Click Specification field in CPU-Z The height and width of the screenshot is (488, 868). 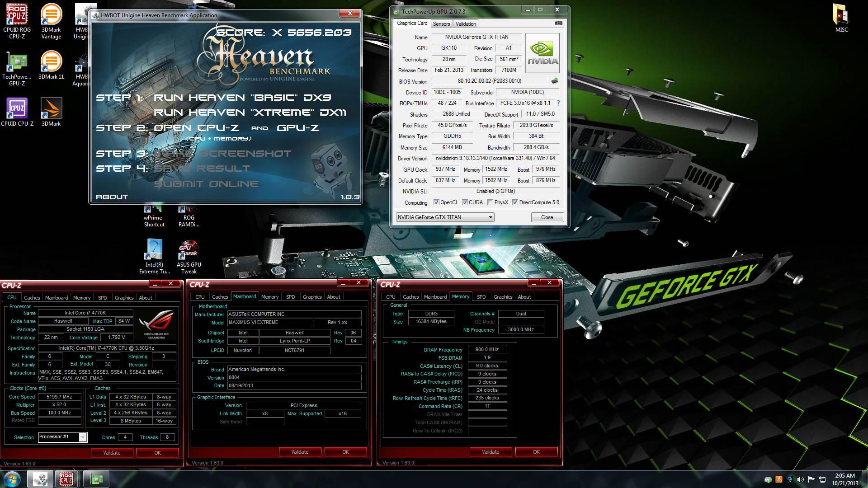(x=107, y=348)
